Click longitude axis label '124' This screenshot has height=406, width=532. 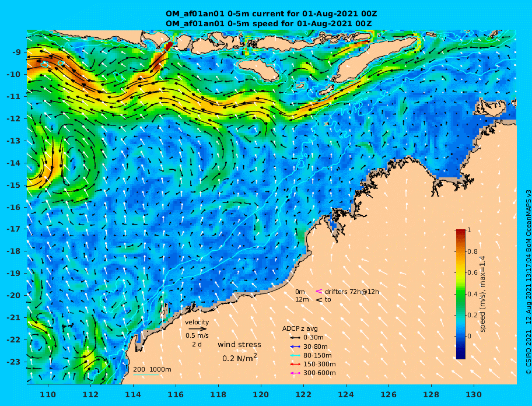coord(346,394)
